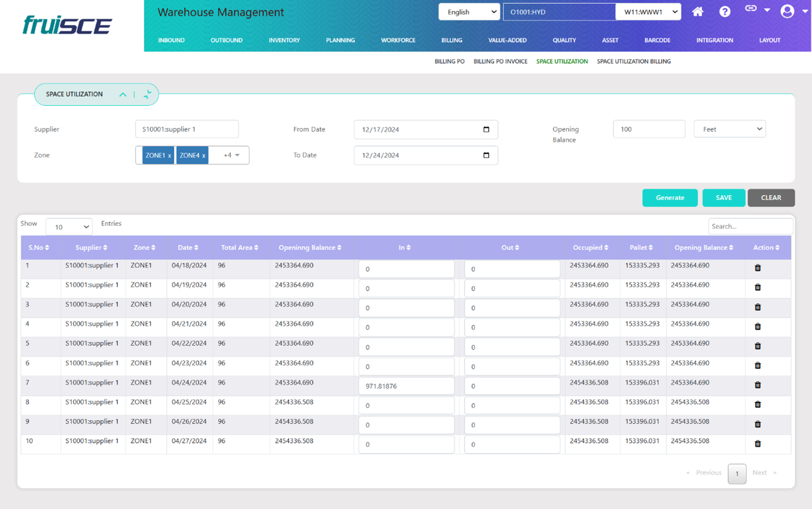Open the Help question mark icon

click(x=725, y=12)
